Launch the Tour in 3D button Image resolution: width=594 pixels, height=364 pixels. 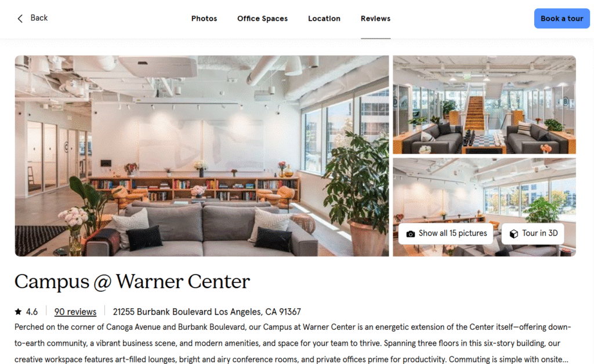(x=533, y=234)
